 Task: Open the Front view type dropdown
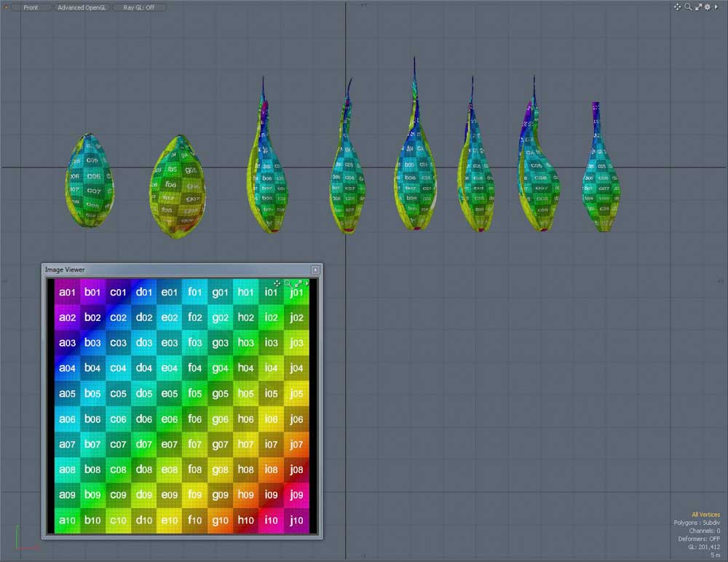point(31,7)
